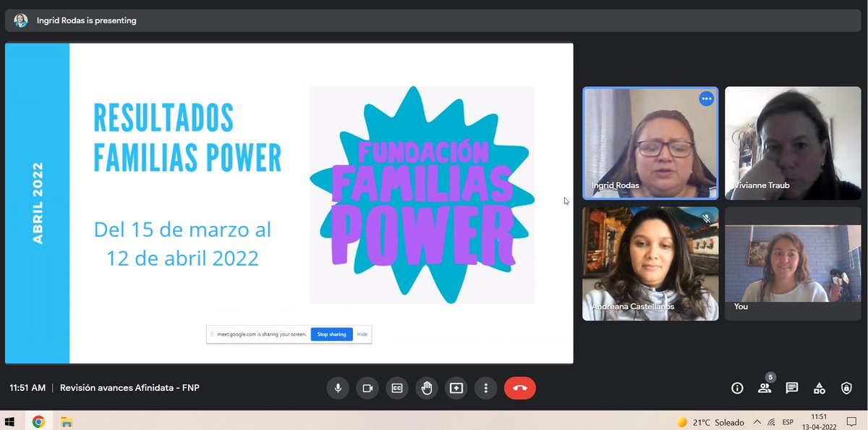This screenshot has height=430, width=868.
Task: Open taskbar clock and calendar
Action: click(819, 421)
